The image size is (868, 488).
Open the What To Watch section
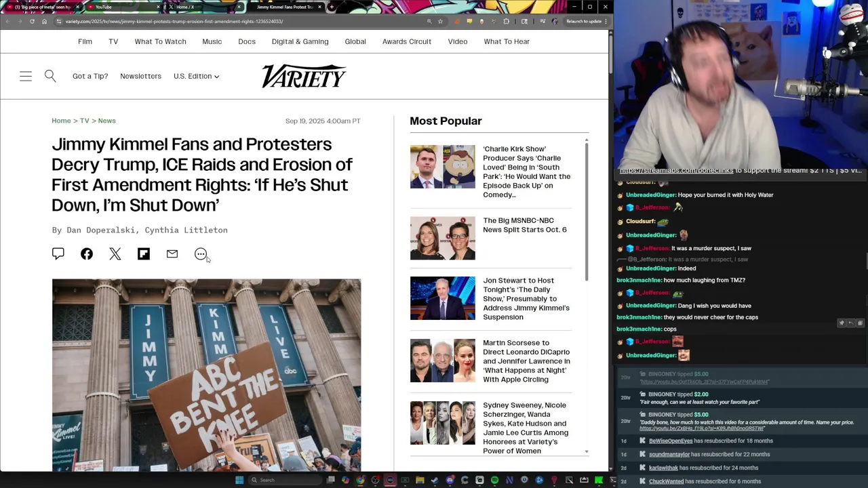(x=160, y=41)
